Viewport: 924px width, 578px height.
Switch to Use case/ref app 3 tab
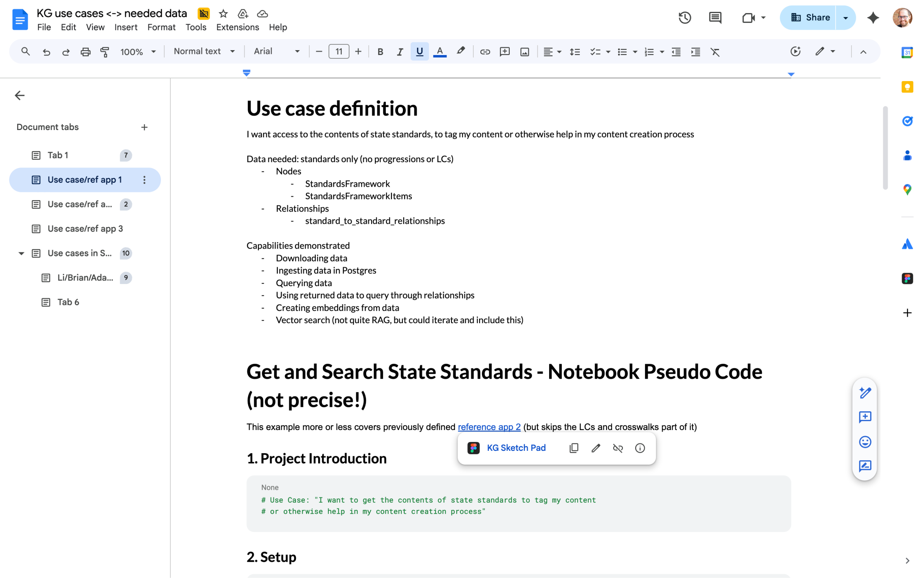point(85,229)
